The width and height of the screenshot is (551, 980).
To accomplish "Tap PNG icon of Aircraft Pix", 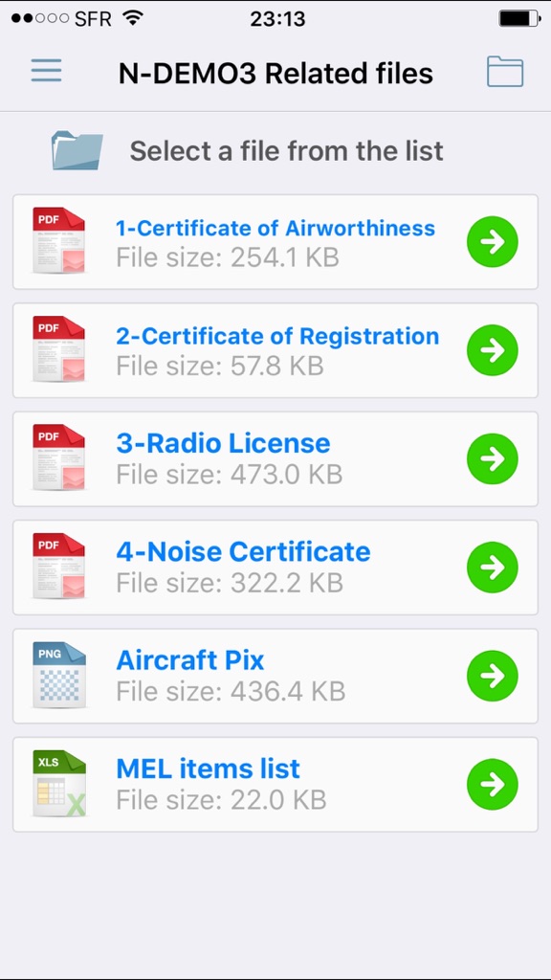I will coord(58,676).
